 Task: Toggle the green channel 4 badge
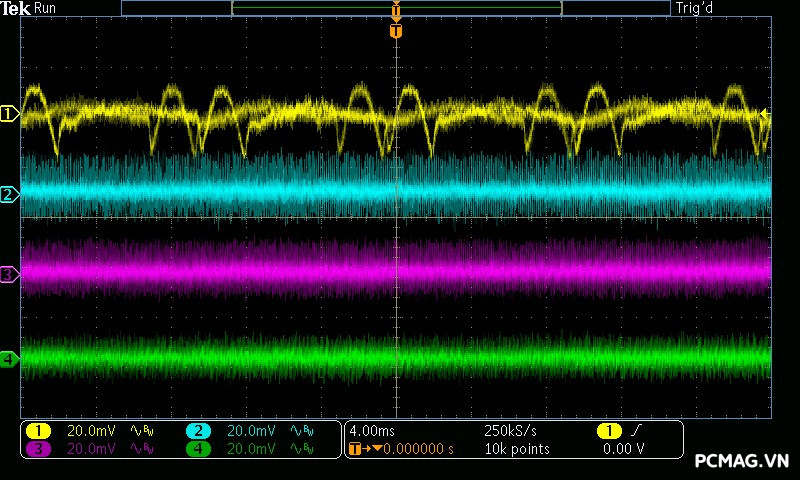point(198,449)
